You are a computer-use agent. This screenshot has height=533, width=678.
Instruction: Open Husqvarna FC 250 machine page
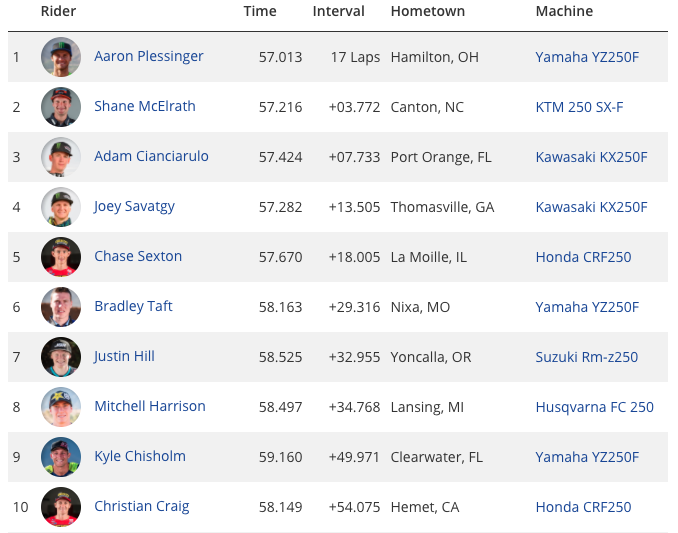coord(595,407)
